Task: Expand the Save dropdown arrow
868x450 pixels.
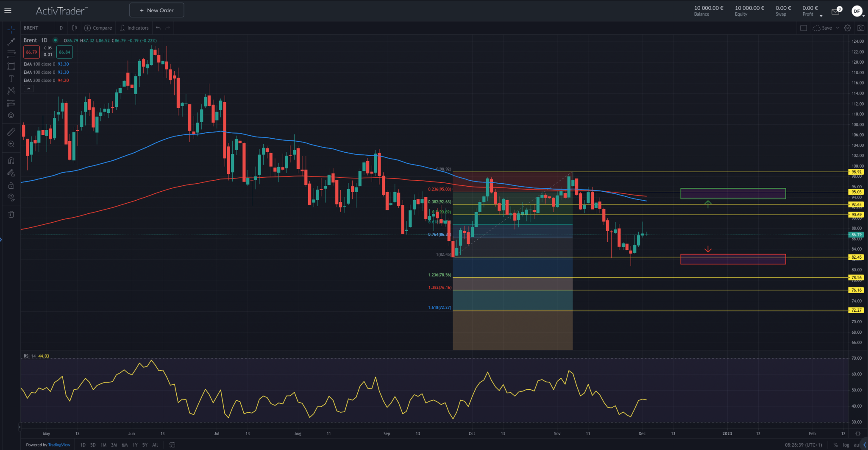Action: [837, 28]
